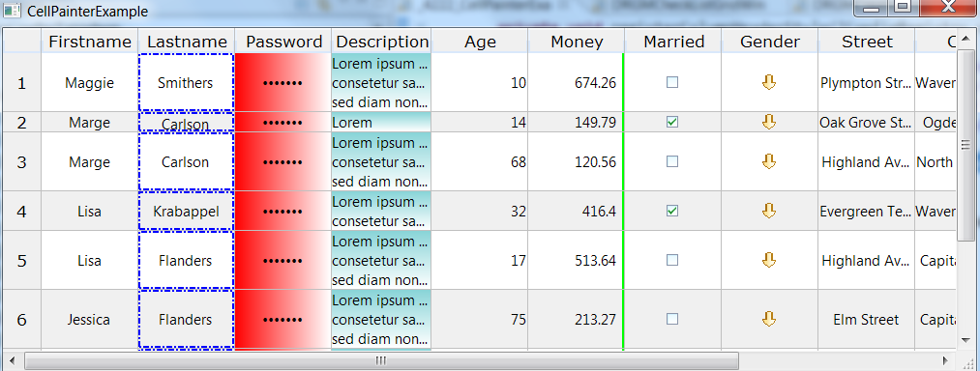The width and height of the screenshot is (980, 371).
Task: Click the gender arrow icon in Jessica Flanders' row
Action: tap(769, 319)
